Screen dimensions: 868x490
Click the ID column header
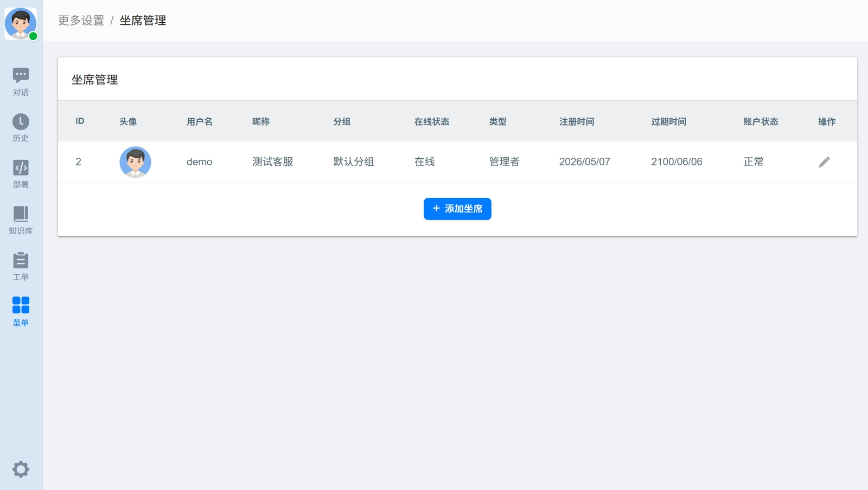80,121
